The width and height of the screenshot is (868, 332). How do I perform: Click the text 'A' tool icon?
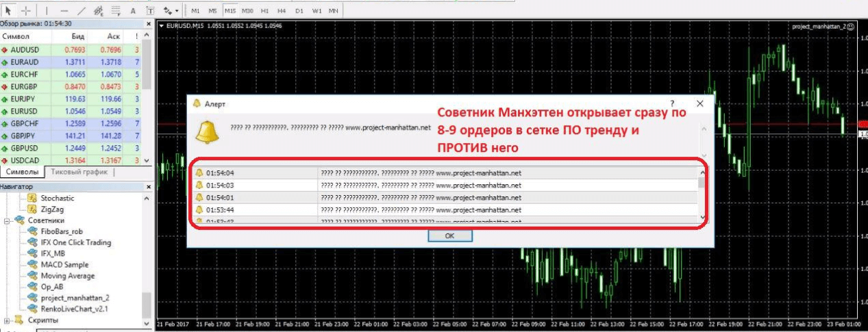pos(133,10)
